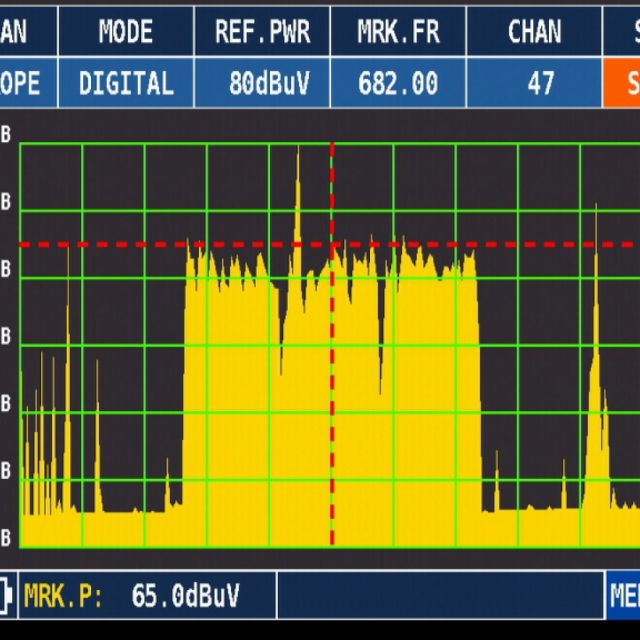Click the 65.0dBuV marker power reading
This screenshot has width=640, height=640.
(185, 597)
